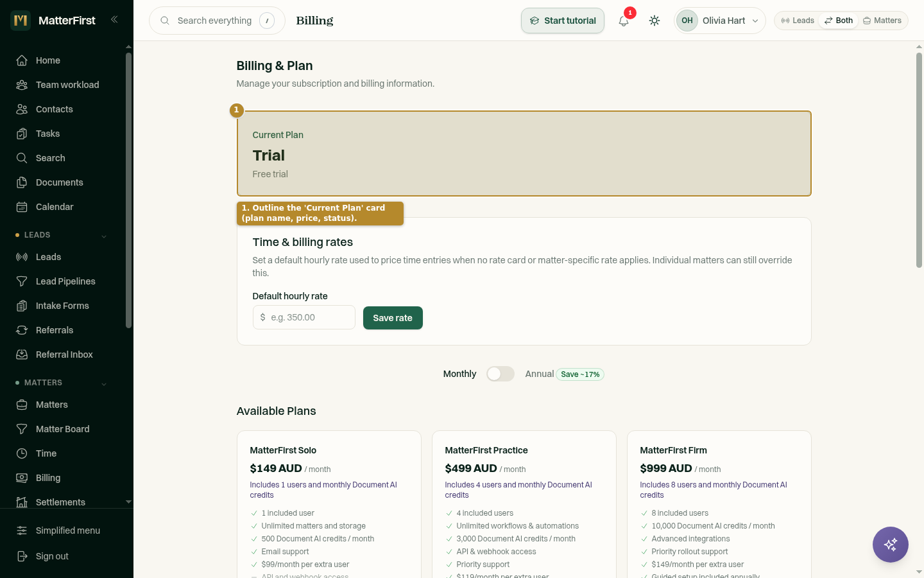The width and height of the screenshot is (924, 578).
Task: Open Lead Pipelines in sidebar
Action: click(x=64, y=281)
